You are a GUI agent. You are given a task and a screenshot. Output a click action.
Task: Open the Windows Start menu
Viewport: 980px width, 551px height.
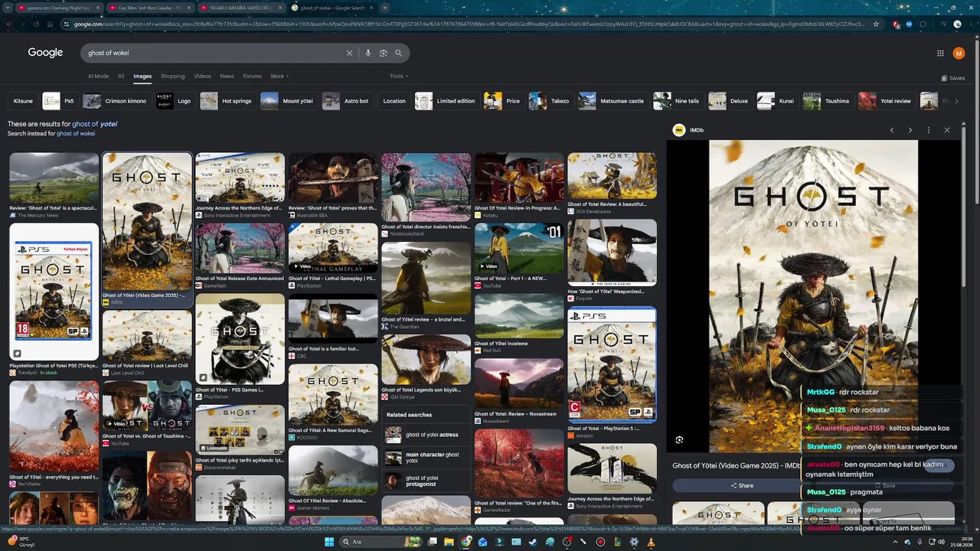click(x=329, y=542)
